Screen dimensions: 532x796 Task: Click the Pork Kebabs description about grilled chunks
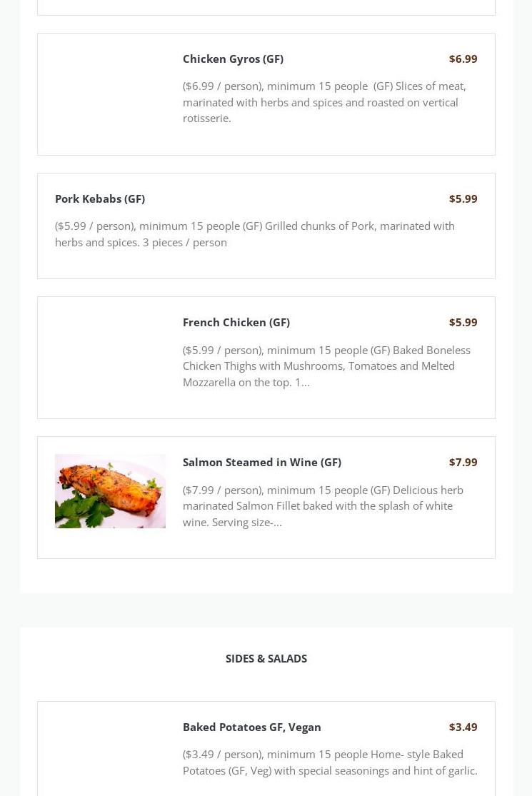(255, 233)
